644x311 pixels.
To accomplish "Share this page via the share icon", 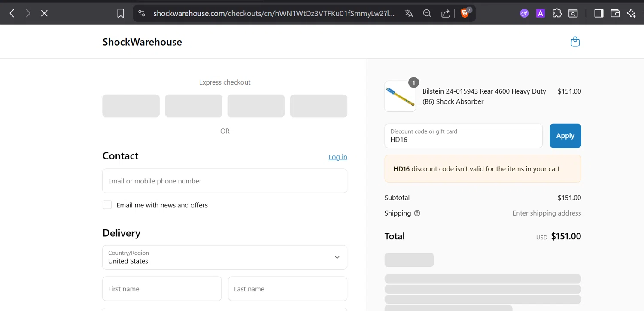I will point(445,13).
